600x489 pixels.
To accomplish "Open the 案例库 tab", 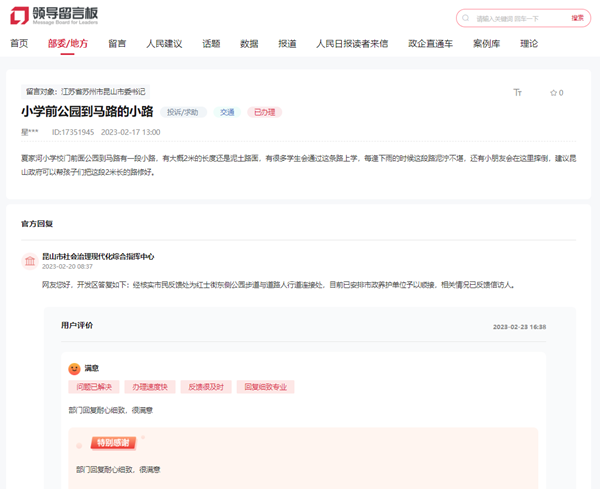I will [486, 44].
